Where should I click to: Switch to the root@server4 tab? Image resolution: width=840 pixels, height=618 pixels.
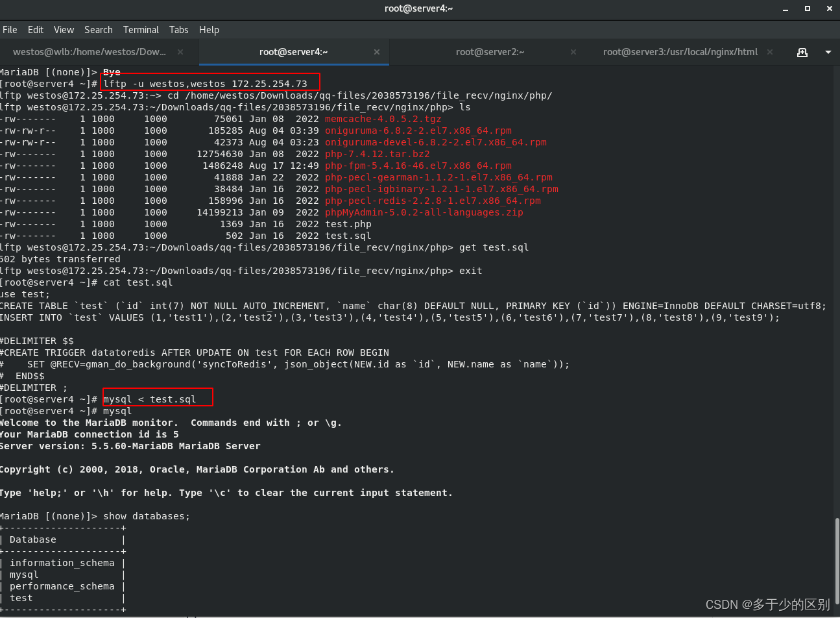(293, 52)
